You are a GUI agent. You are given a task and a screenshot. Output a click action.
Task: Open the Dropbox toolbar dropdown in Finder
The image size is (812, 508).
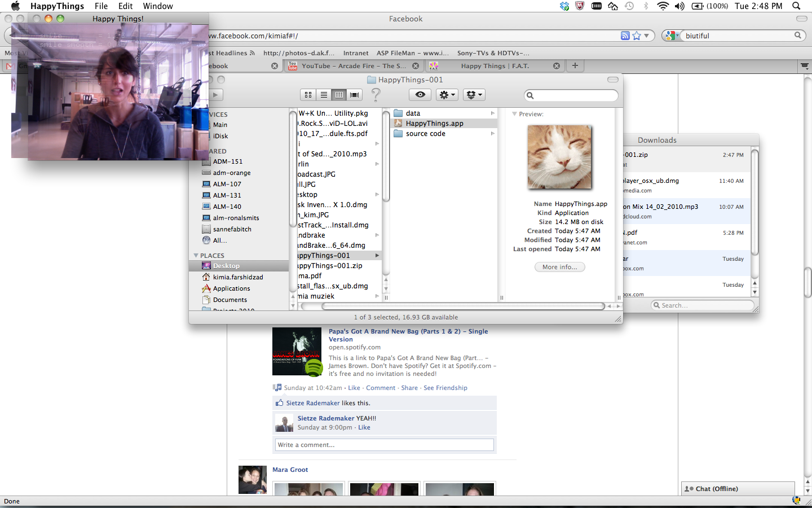tap(474, 95)
